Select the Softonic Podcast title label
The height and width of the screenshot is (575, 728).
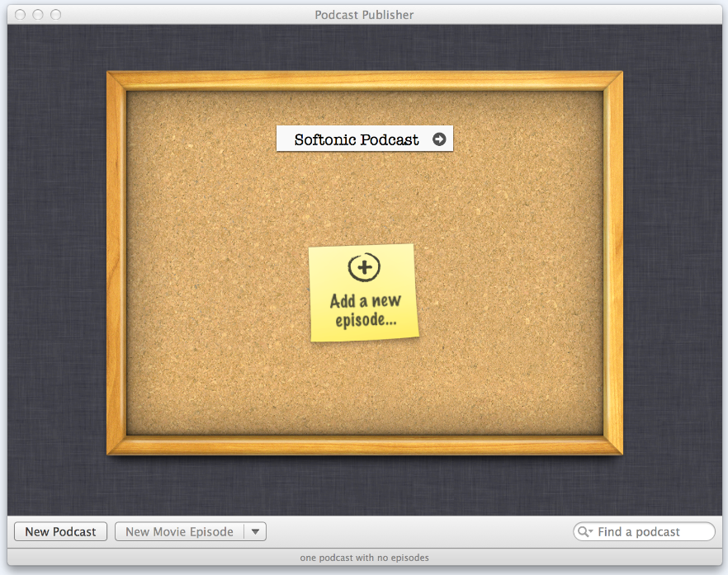(x=357, y=139)
